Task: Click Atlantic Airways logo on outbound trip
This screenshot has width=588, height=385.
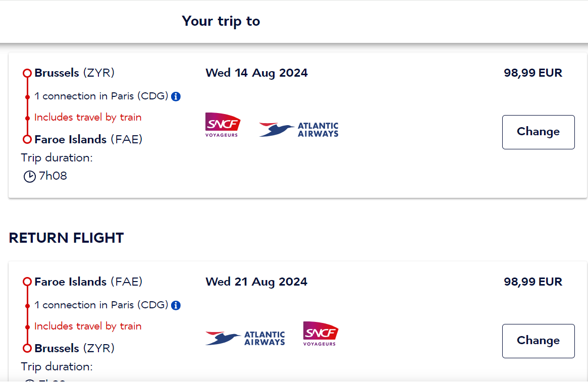Action: click(x=299, y=130)
